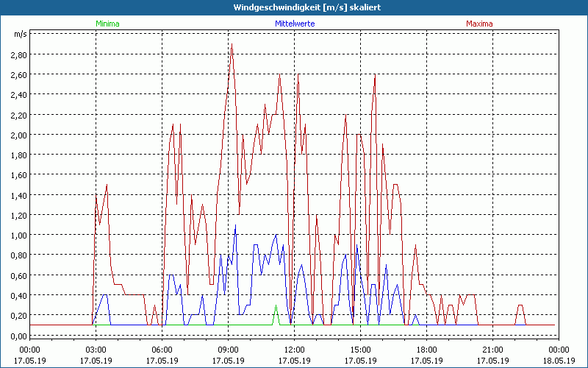This screenshot has width=588, height=368.
Task: Select the 03:00 time axis label
Action: click(96, 350)
